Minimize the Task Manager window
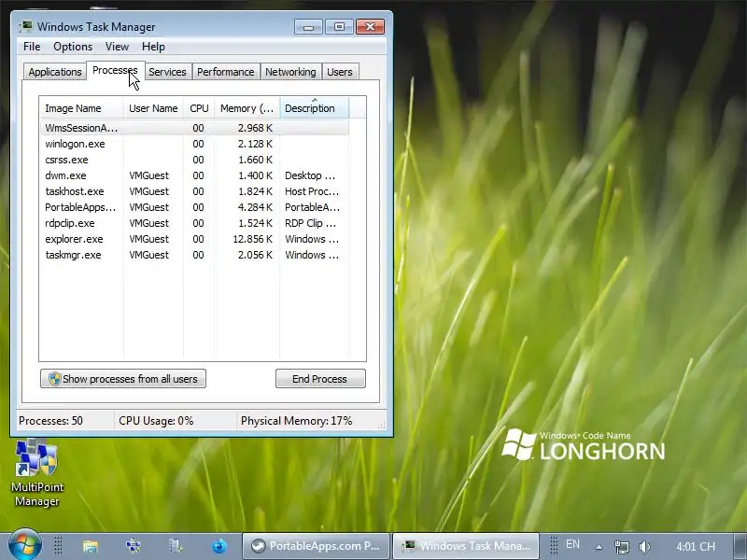 tap(308, 27)
